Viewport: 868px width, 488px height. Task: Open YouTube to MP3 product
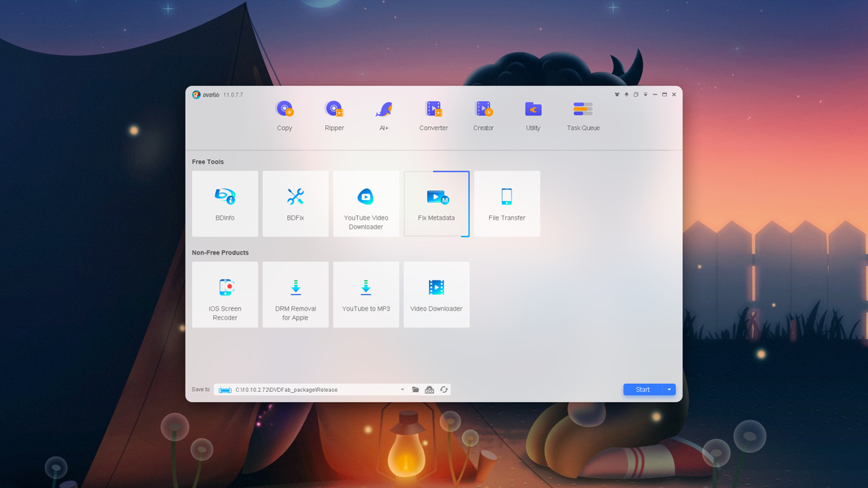click(x=366, y=294)
